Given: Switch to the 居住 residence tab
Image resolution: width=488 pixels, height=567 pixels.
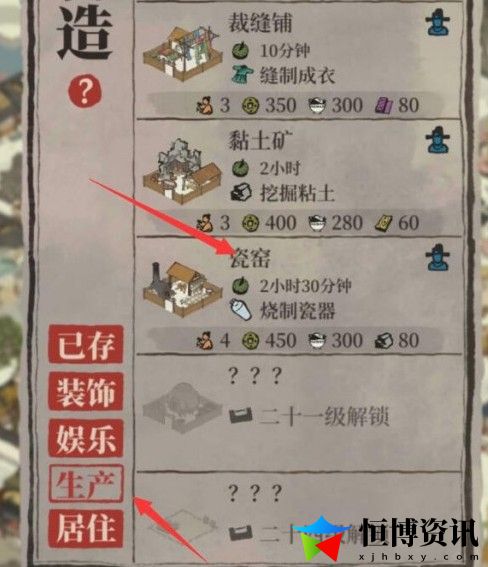Looking at the screenshot, I should 86,529.
